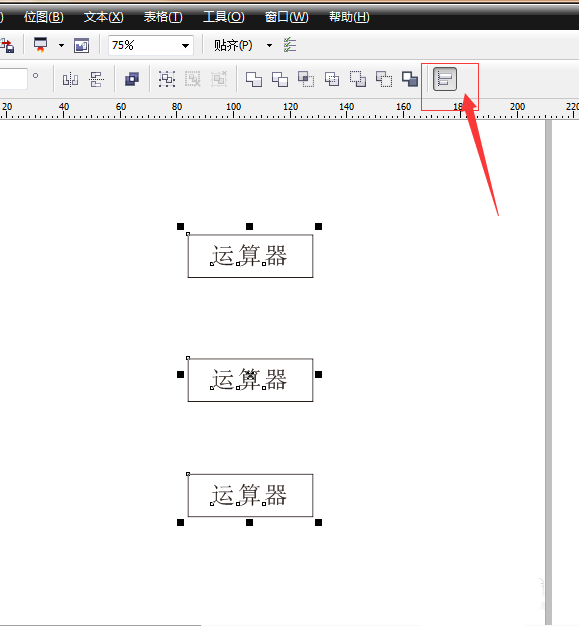Click the Export icon at toolbar left
This screenshot has height=626, width=579.
pyautogui.click(x=7, y=46)
